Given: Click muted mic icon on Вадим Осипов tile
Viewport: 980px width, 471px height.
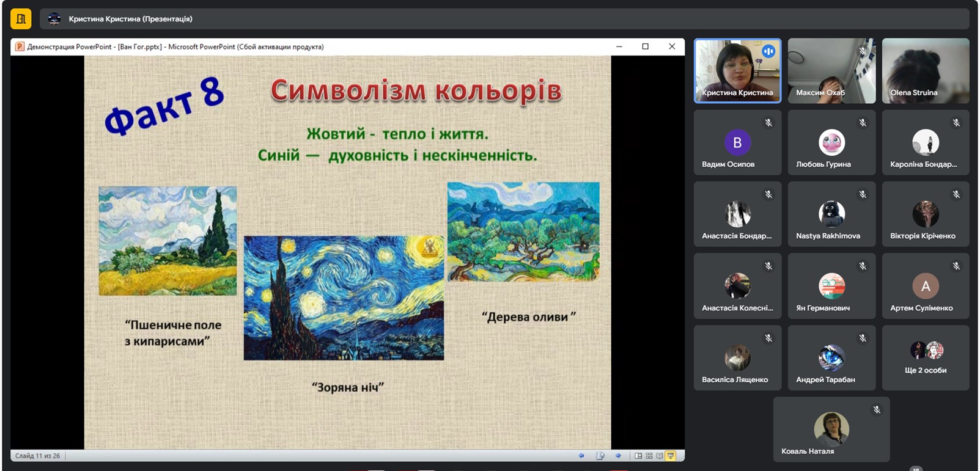Looking at the screenshot, I should click(768, 123).
